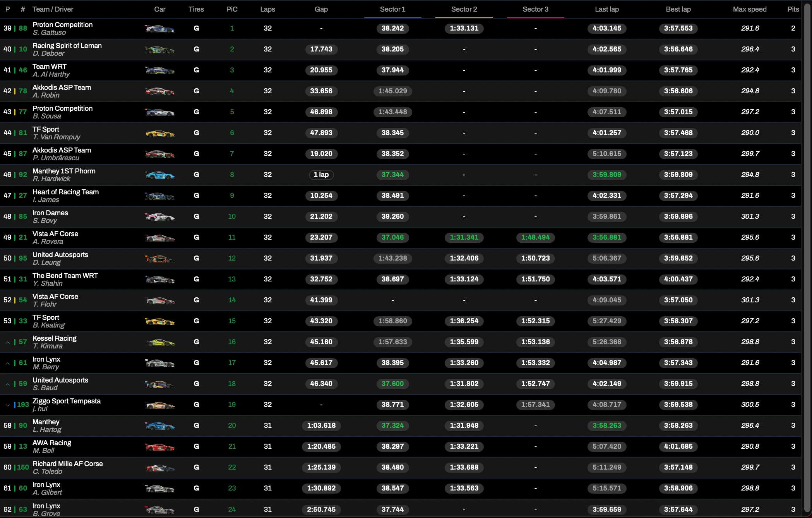Screen dimensions: 812x518
Task: Click position 39 cell for Proton Competition
Action: click(7, 28)
